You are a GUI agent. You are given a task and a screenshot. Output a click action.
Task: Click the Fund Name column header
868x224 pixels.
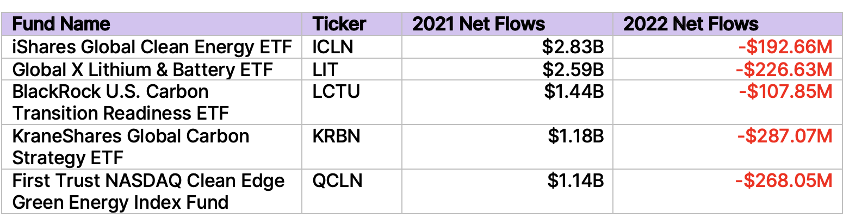pos(61,24)
